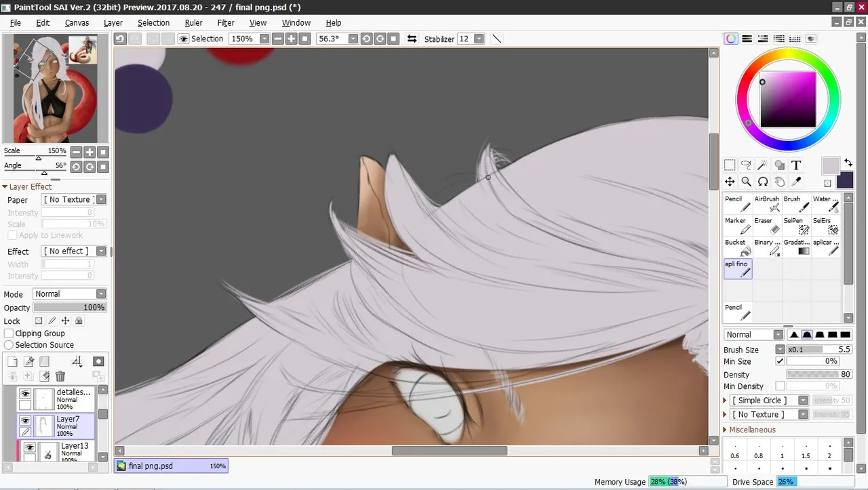The height and width of the screenshot is (490, 868).
Task: Select the Marker tool
Action: click(x=738, y=225)
